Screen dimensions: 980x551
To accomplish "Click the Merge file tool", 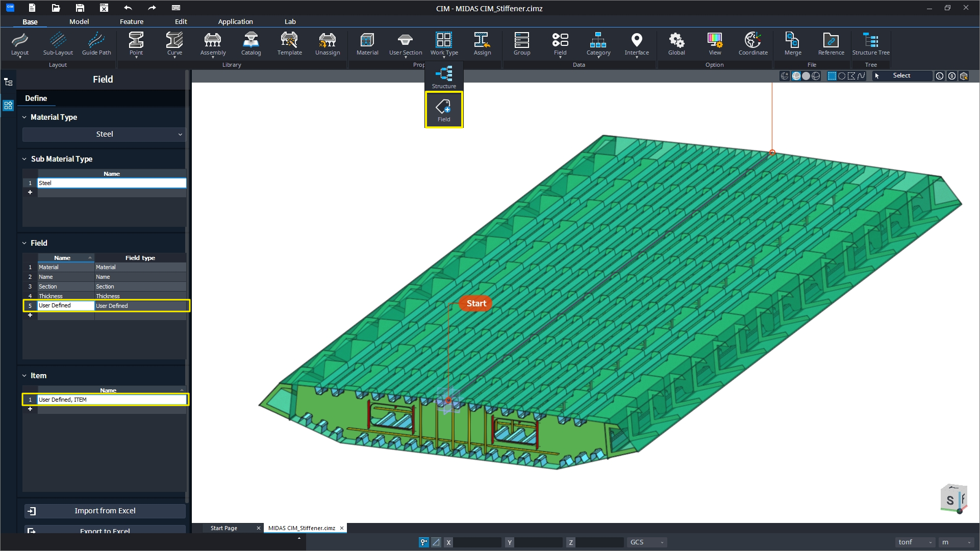I will 793,44.
